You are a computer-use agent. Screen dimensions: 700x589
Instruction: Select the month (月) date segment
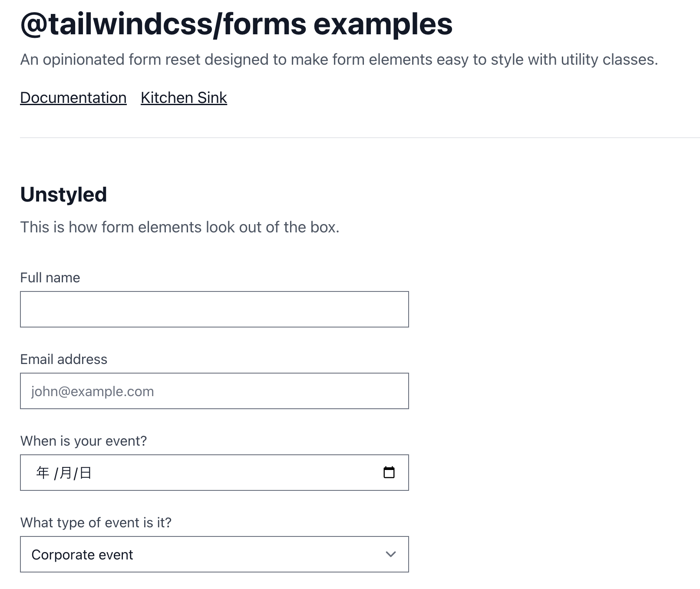click(66, 473)
